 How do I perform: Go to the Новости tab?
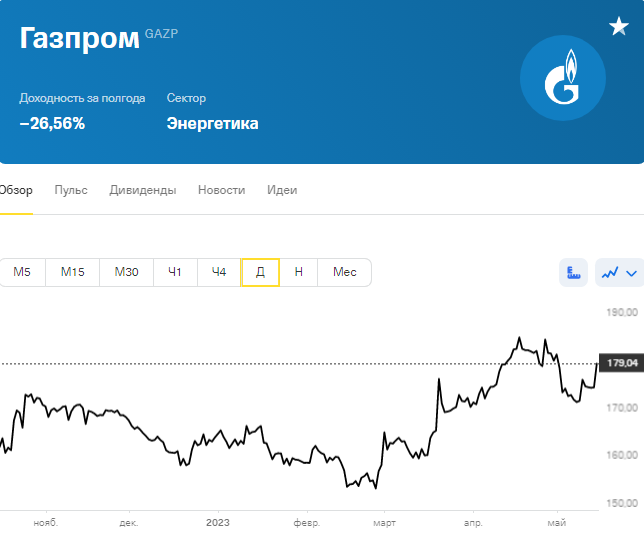pos(221,190)
